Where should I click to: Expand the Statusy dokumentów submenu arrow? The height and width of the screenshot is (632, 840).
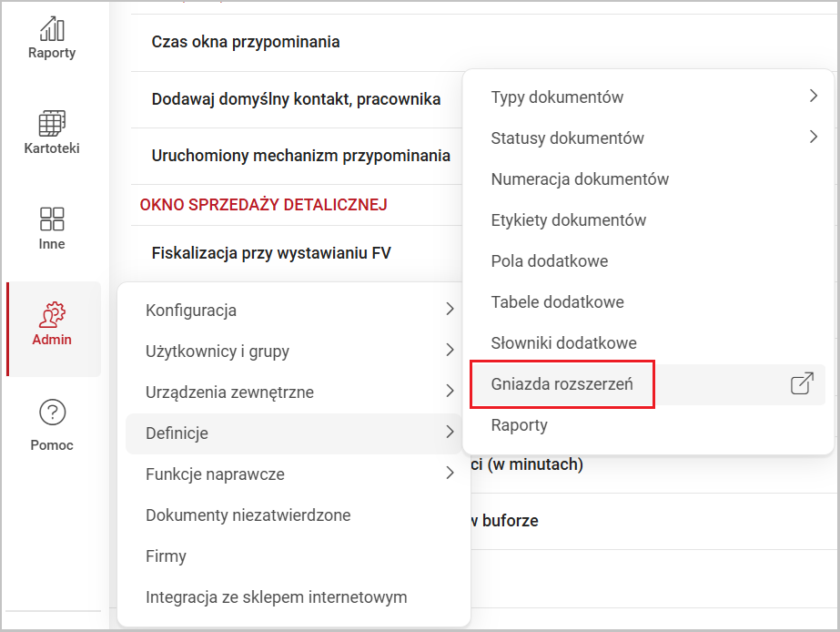click(813, 138)
